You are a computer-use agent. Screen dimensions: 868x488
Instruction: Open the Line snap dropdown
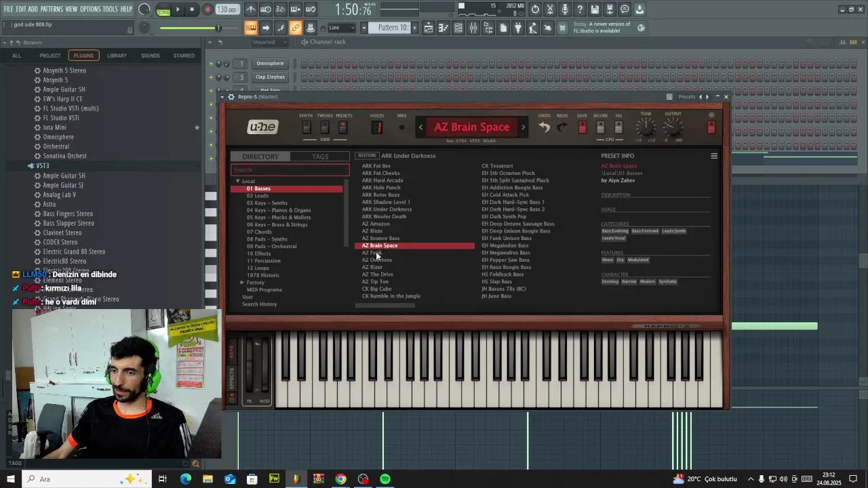point(342,28)
